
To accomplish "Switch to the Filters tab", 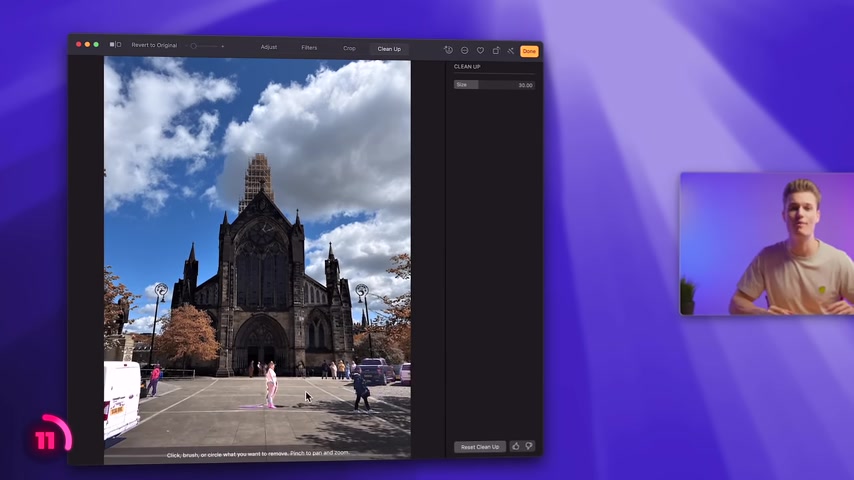I will [309, 48].
